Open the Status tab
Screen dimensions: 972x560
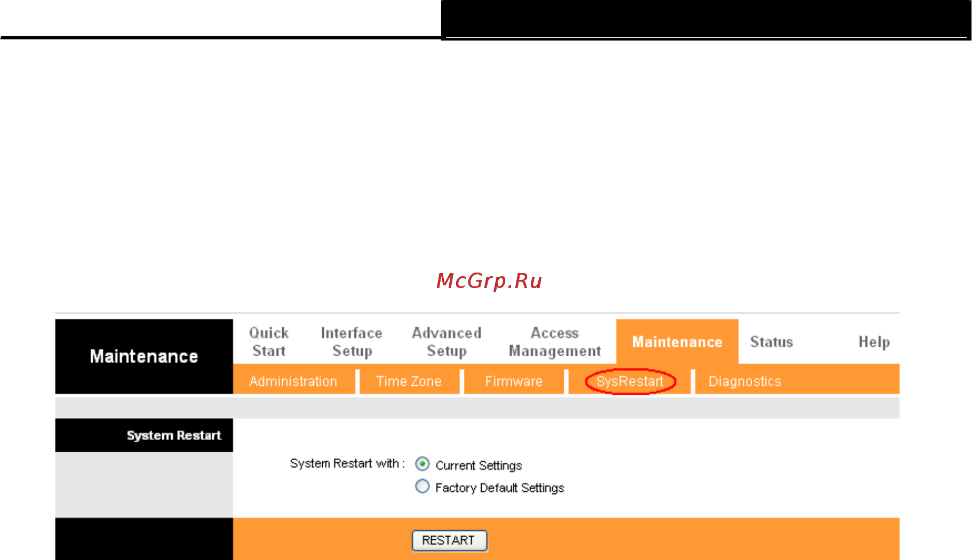click(771, 342)
